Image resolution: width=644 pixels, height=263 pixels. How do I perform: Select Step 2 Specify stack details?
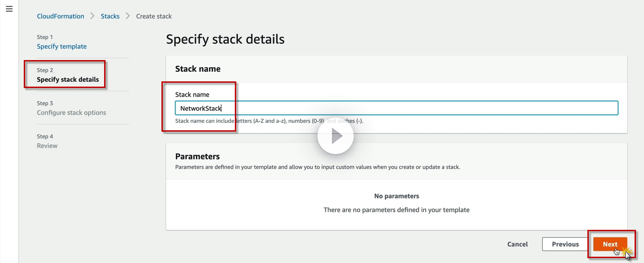pos(68,80)
